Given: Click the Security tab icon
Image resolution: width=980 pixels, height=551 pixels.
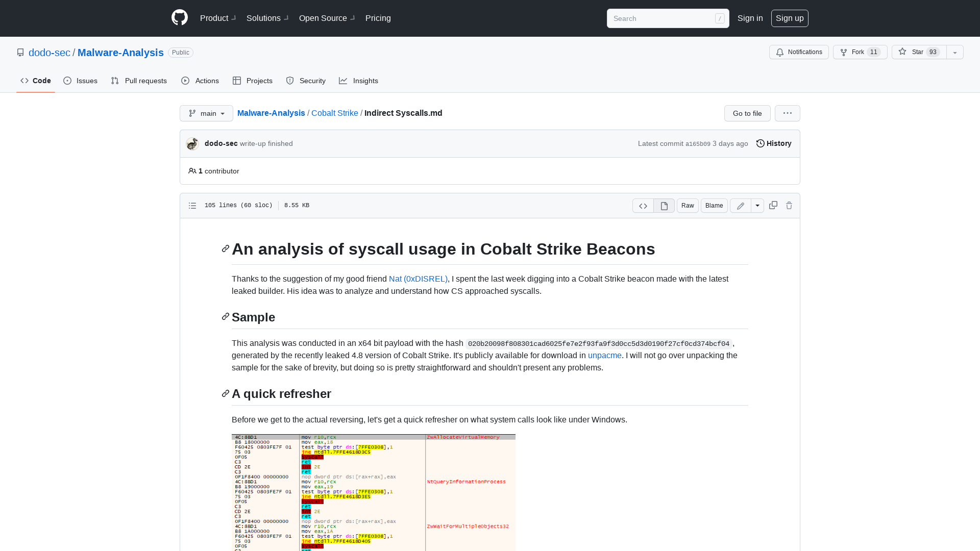Looking at the screenshot, I should click(x=289, y=80).
